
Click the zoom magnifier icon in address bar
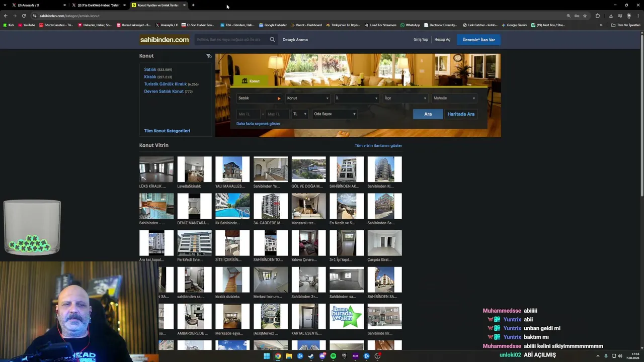[x=569, y=16]
